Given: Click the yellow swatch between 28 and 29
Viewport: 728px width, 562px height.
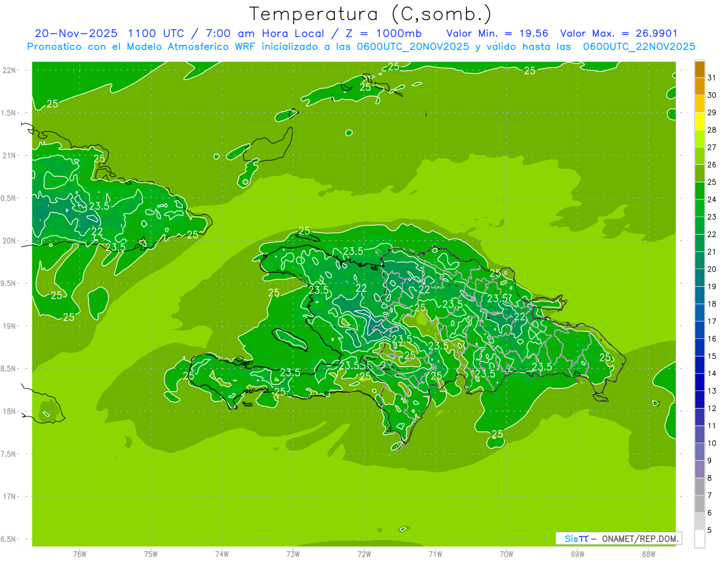Looking at the screenshot, I should click(x=699, y=121).
